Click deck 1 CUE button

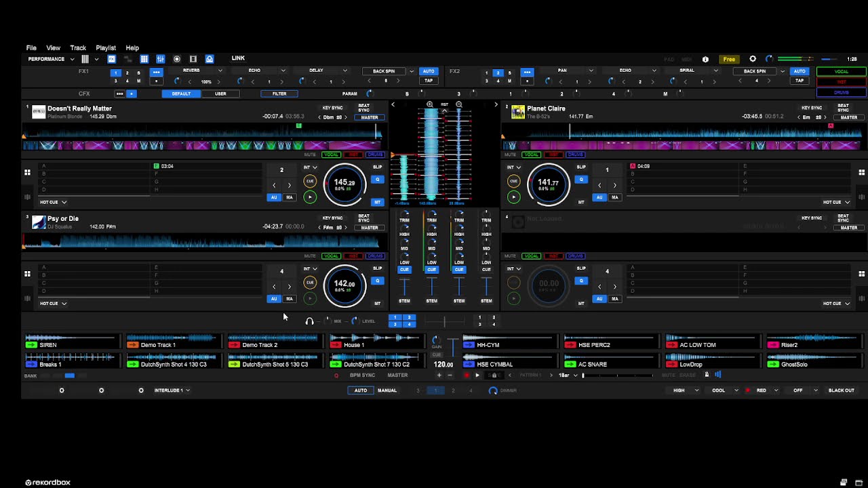tap(310, 181)
